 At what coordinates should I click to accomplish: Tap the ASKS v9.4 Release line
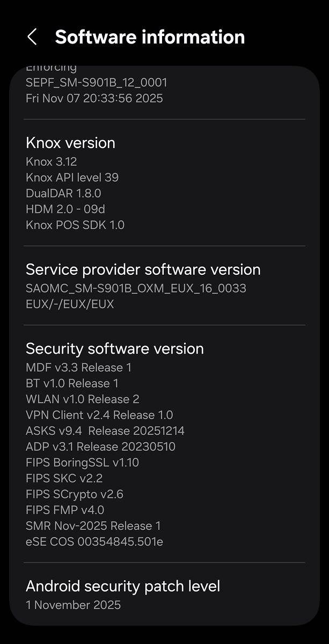click(105, 431)
